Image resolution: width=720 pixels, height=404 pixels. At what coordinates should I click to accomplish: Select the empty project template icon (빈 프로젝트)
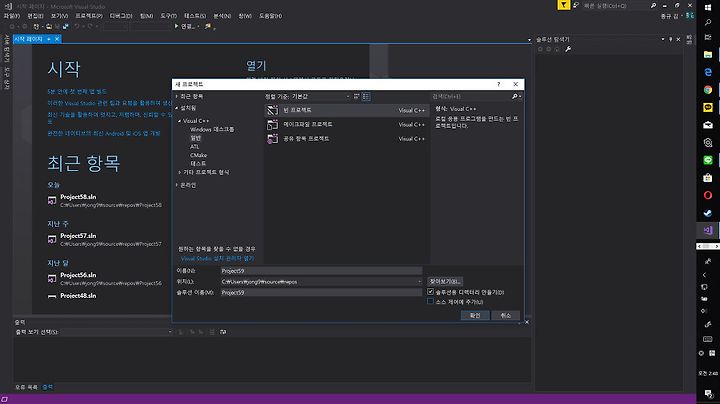[x=273, y=110]
